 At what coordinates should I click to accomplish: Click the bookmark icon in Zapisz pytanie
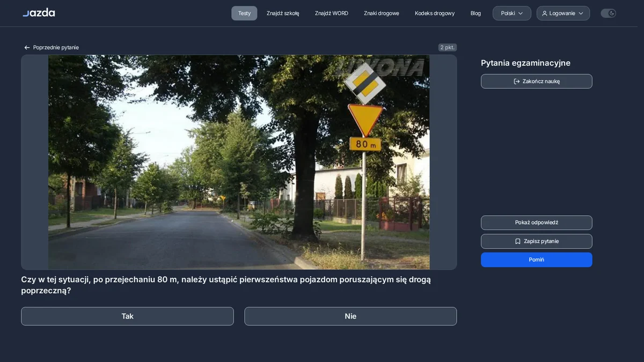pos(518,241)
